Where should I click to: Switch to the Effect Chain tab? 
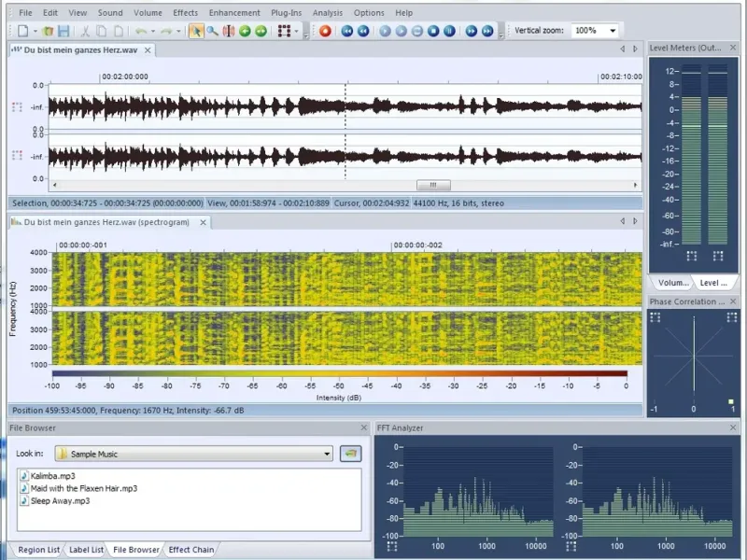coord(191,550)
